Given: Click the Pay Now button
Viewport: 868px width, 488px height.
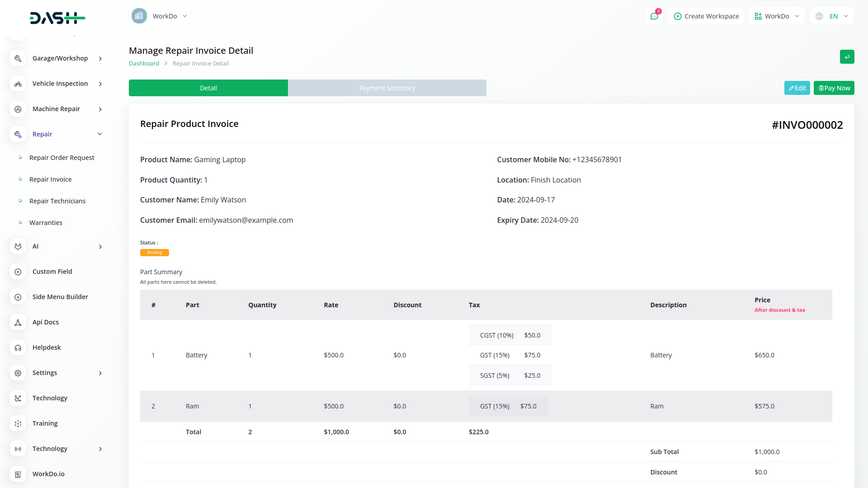Looking at the screenshot, I should tap(834, 88).
